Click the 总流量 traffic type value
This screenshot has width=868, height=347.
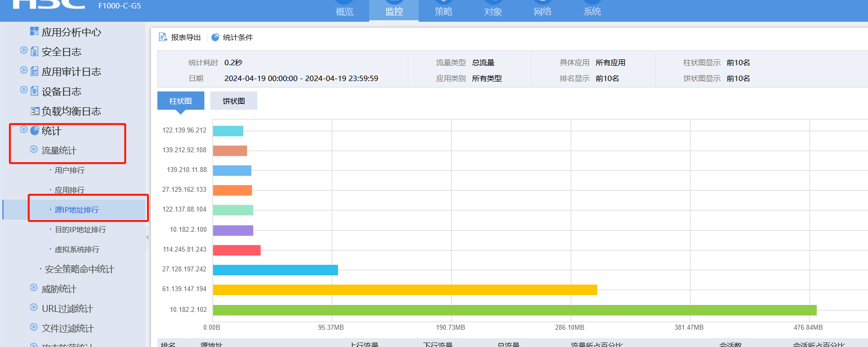(x=483, y=62)
